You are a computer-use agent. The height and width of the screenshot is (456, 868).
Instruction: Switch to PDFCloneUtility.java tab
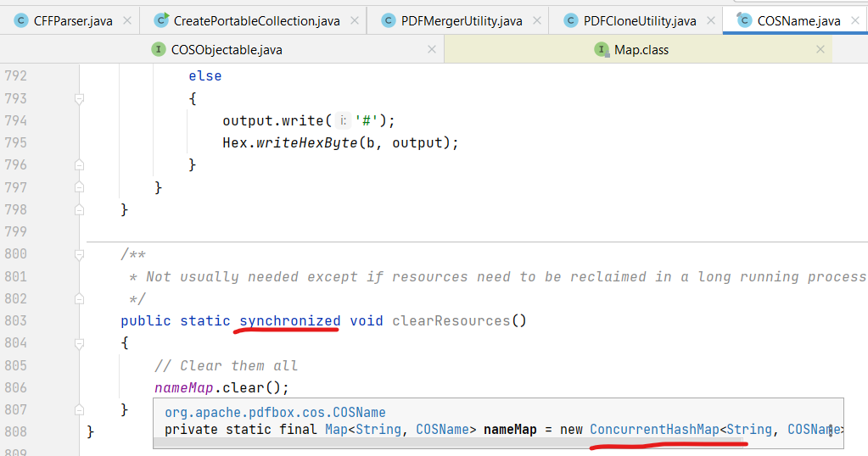(640, 21)
